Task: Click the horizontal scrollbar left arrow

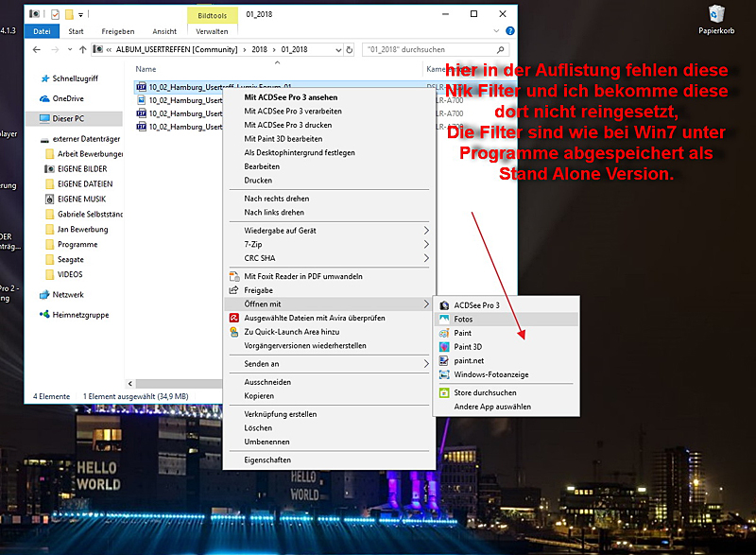Action: coord(130,384)
